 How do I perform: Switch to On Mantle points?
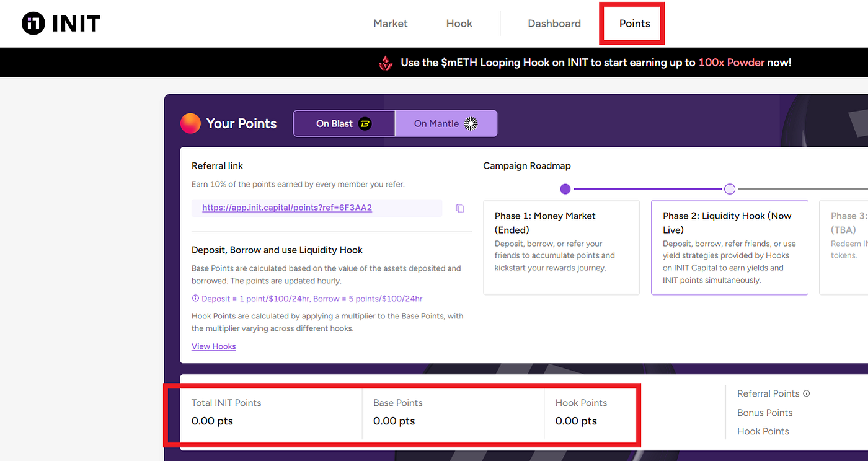click(x=446, y=123)
